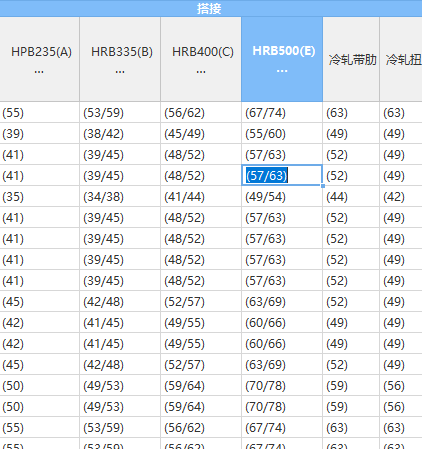Select the (41) cell in the edited cell's row
The width and height of the screenshot is (422, 449).
40,175
